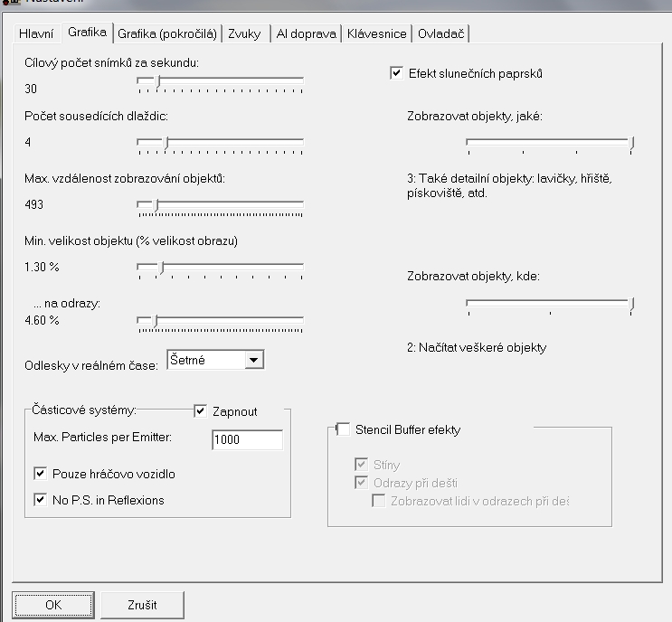The height and width of the screenshot is (622, 672).
Task: Switch to the Klávesnice tab
Action: pyautogui.click(x=376, y=34)
